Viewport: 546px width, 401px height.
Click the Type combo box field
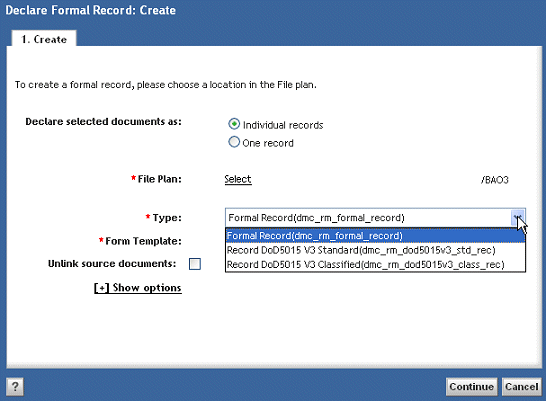coord(375,218)
